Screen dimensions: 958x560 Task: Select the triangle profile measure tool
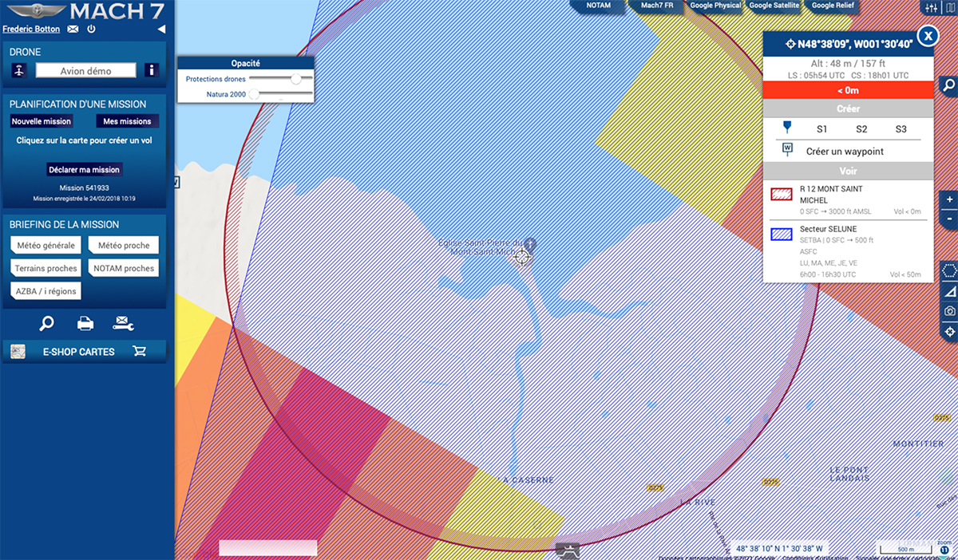949,290
